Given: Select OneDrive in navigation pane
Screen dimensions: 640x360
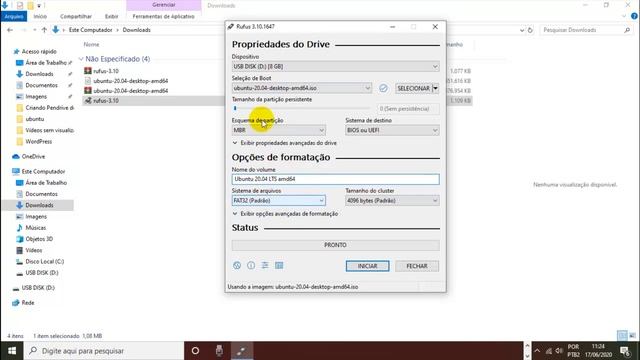Looking at the screenshot, I should (33, 157).
